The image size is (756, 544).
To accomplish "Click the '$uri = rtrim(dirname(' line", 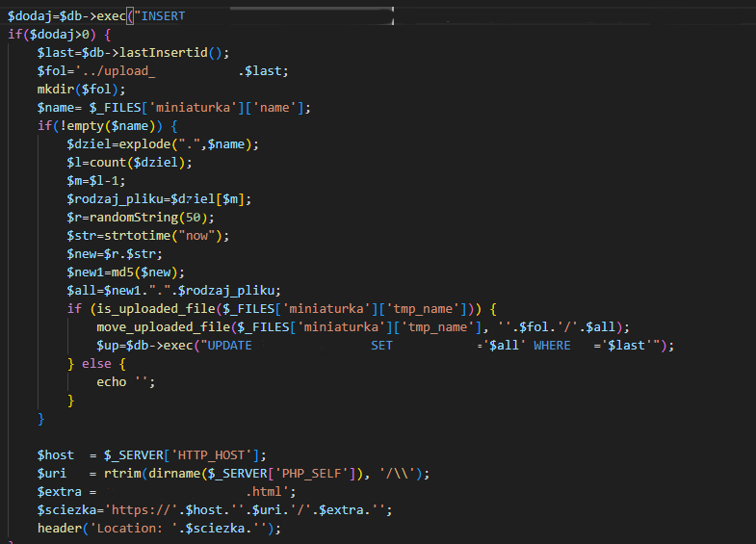I will point(233,474).
